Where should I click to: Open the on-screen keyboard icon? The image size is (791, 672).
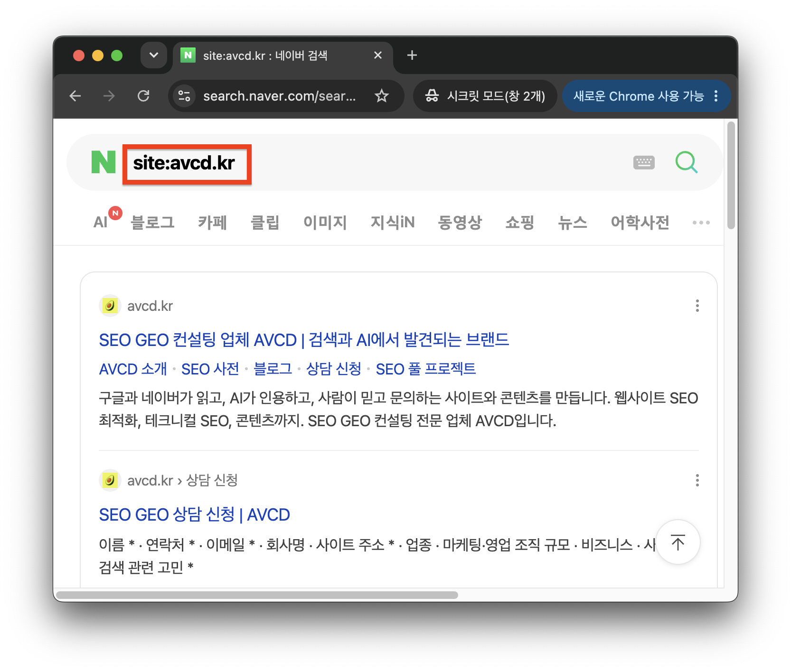(644, 162)
